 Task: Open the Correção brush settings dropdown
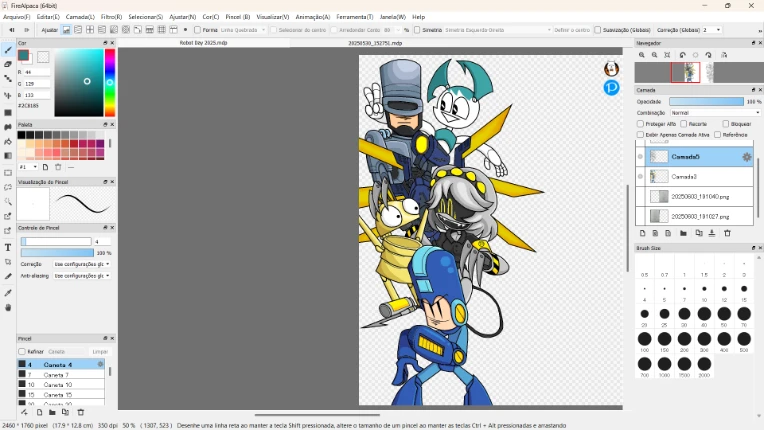(82, 264)
